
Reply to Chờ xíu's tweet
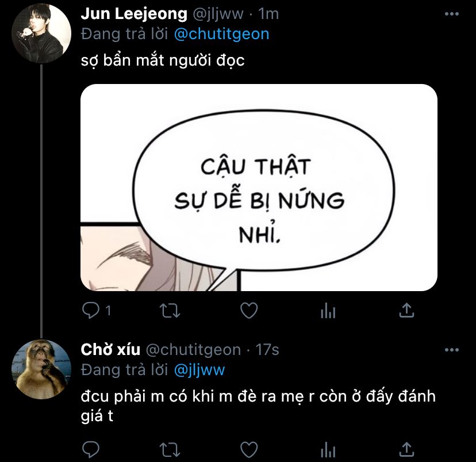coord(91,449)
